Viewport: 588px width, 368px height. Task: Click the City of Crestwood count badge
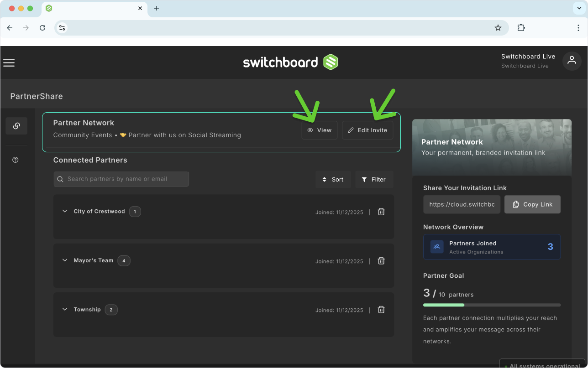coord(135,212)
